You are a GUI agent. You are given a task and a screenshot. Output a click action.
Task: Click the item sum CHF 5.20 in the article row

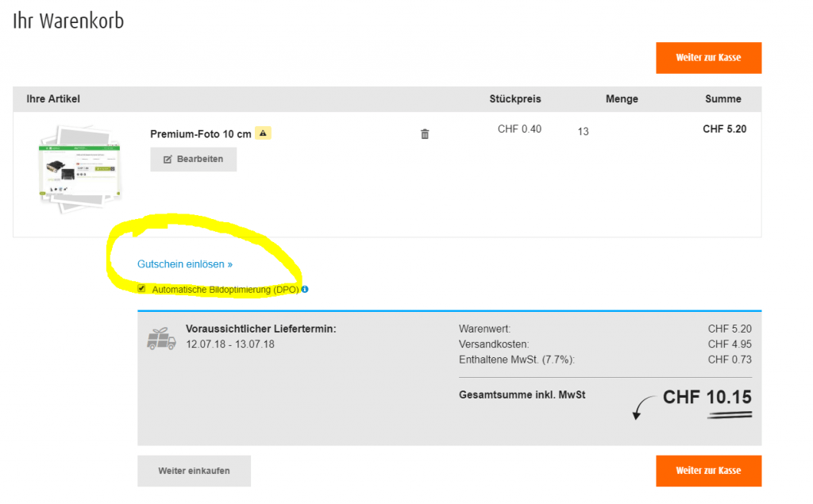(724, 129)
